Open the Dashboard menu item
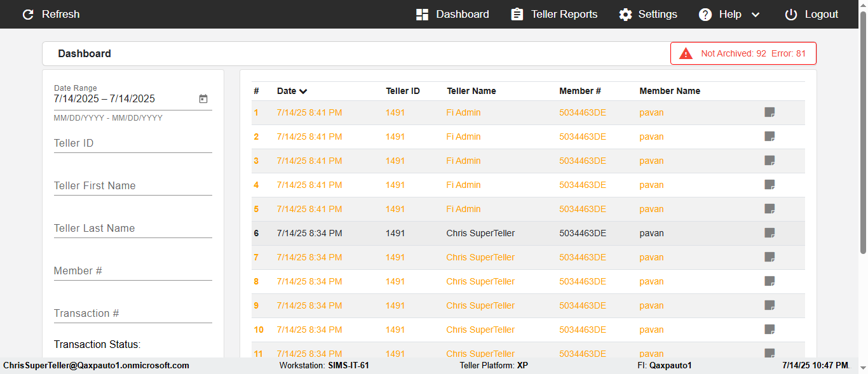The image size is (868, 374). click(x=452, y=15)
